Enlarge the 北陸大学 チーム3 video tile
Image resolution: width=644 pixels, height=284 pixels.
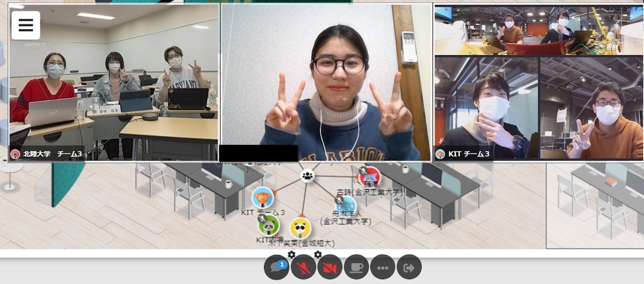[114, 80]
